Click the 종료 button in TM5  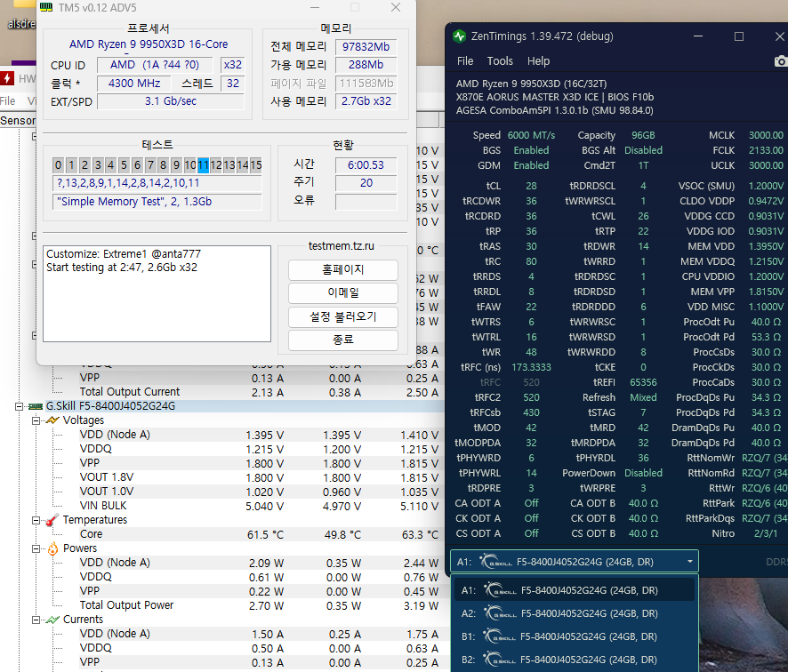[342, 340]
